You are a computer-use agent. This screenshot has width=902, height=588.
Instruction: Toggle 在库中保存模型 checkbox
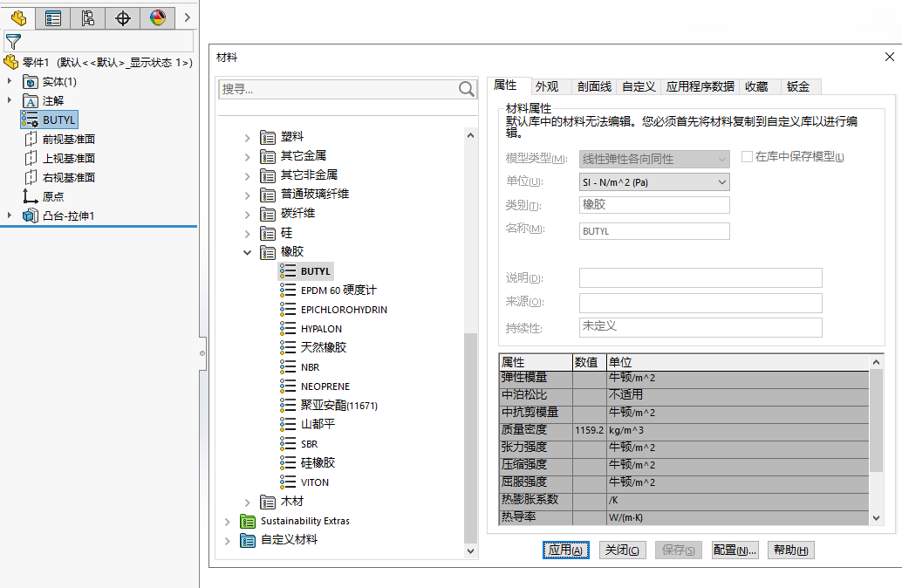pos(748,156)
